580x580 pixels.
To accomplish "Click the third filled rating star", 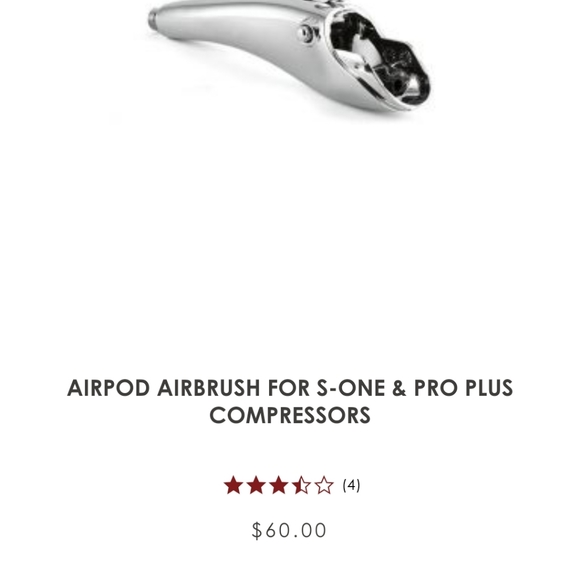I will tap(279, 485).
